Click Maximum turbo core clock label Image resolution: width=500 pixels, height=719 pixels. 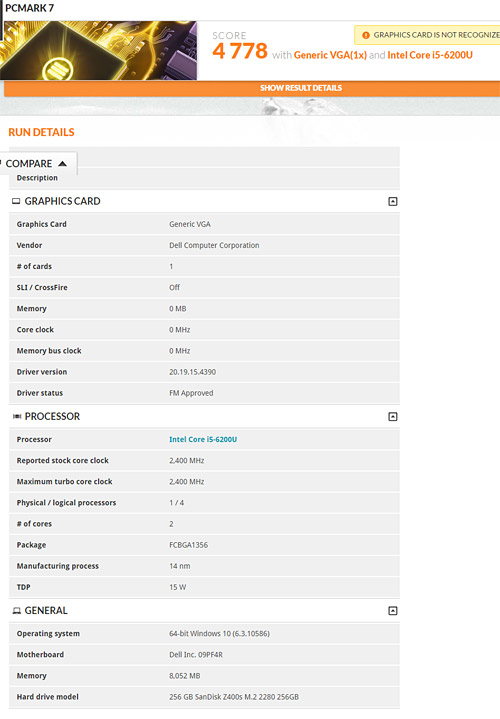tap(64, 481)
